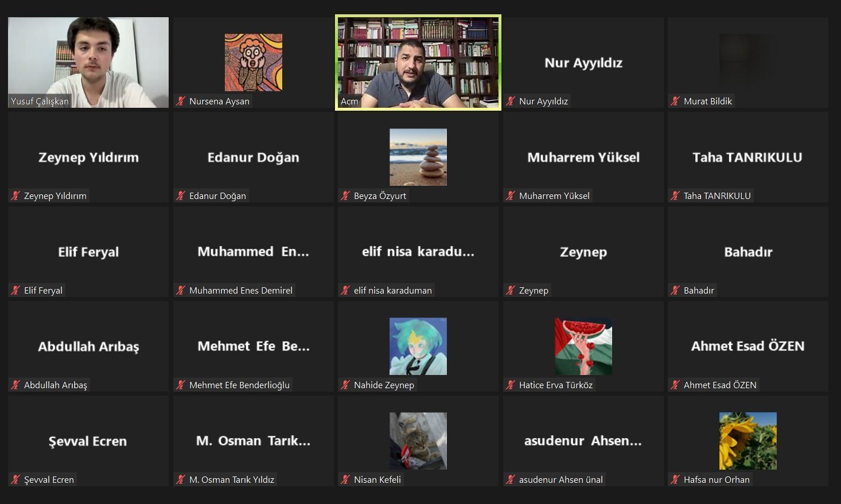Select the Nur Ayyıldız participant tile

583,62
